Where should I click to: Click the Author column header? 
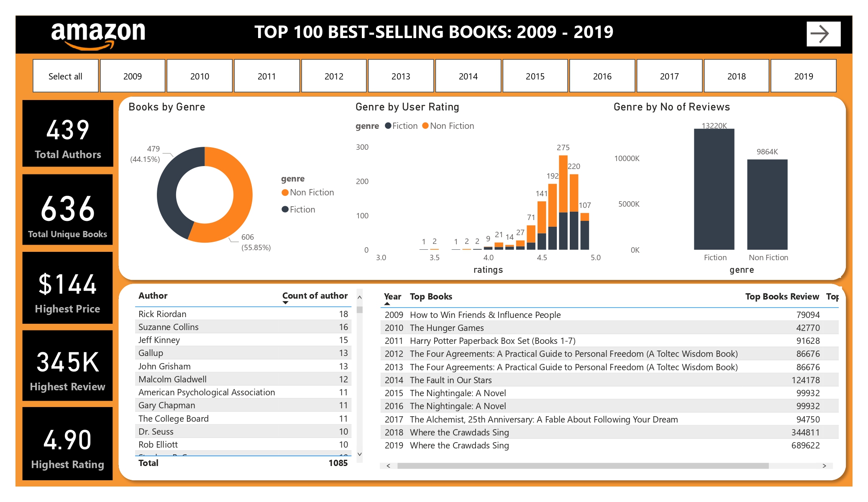153,295
